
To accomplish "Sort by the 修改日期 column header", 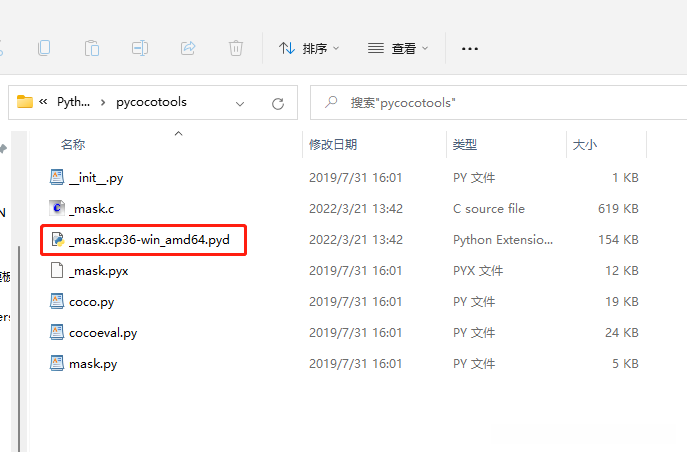I will (333, 144).
